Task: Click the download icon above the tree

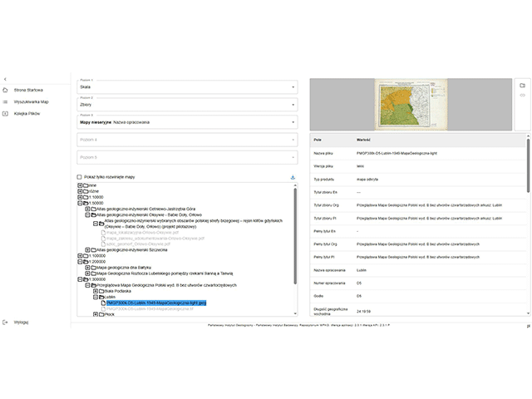Action: 293,177
